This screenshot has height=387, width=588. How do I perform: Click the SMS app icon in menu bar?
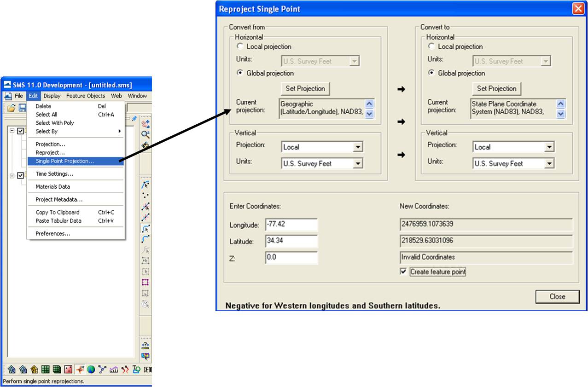tap(8, 96)
